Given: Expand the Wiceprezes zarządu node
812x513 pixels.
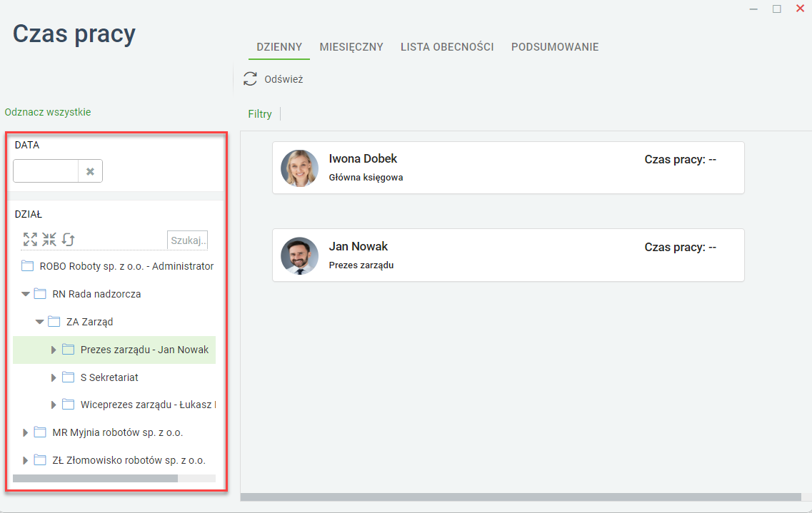Looking at the screenshot, I should pyautogui.click(x=54, y=405).
